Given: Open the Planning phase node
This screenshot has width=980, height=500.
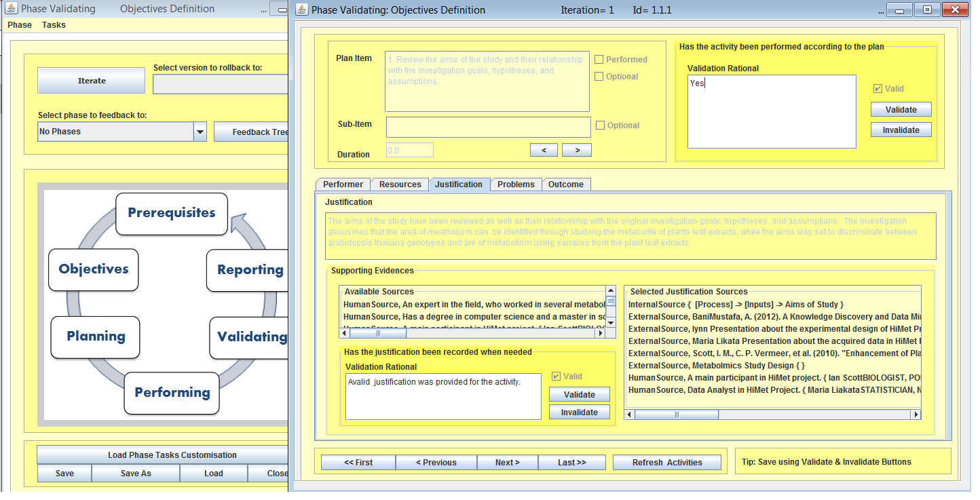Looking at the screenshot, I should click(96, 336).
